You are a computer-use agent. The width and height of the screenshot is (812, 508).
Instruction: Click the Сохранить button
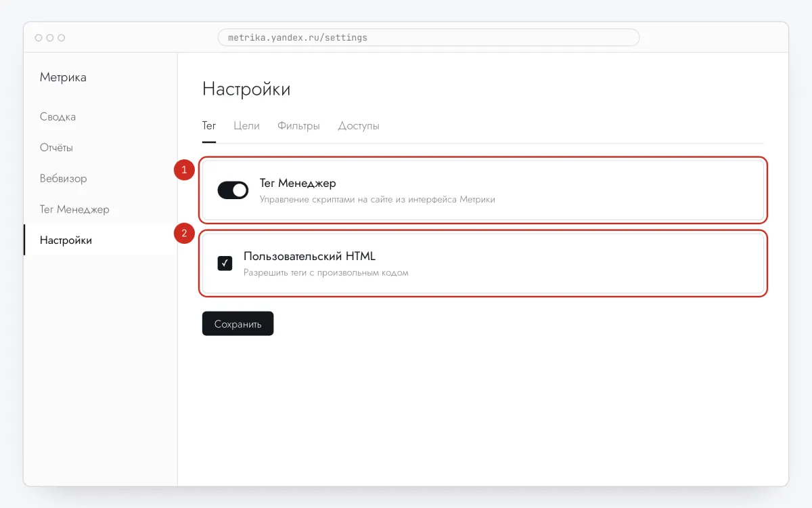click(x=238, y=324)
